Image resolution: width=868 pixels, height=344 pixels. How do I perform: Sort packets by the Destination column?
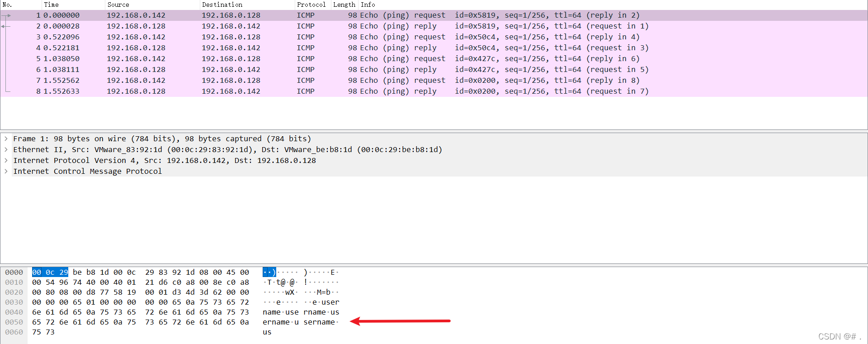click(x=247, y=5)
